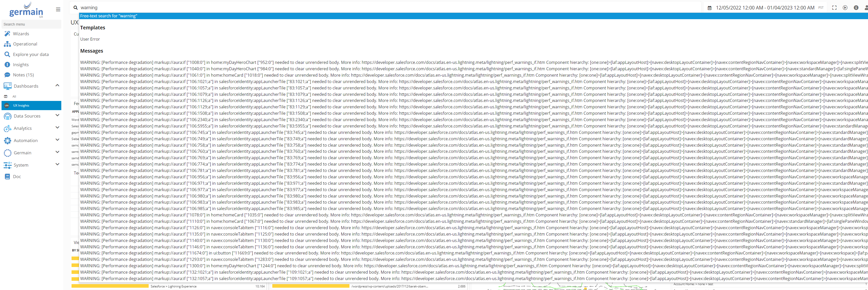Toggle the hamburger menu next to germain logo
The height and width of the screenshot is (290, 868).
point(58,9)
